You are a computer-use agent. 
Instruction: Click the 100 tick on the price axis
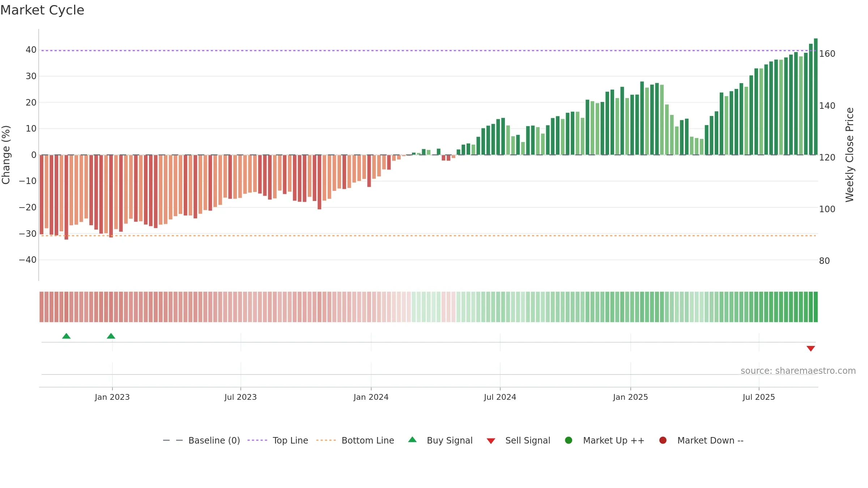tap(827, 209)
